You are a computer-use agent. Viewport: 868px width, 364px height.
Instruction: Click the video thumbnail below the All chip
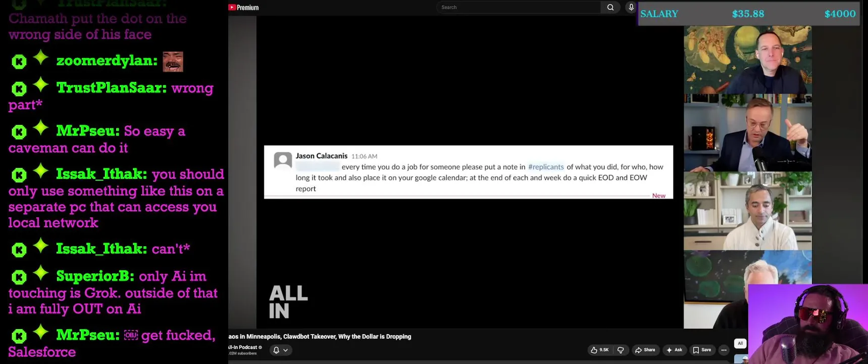(x=741, y=359)
